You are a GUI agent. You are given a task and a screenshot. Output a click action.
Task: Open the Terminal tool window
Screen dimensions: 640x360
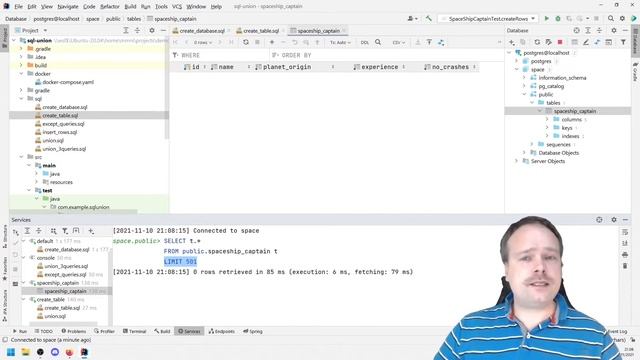pyautogui.click(x=134, y=331)
